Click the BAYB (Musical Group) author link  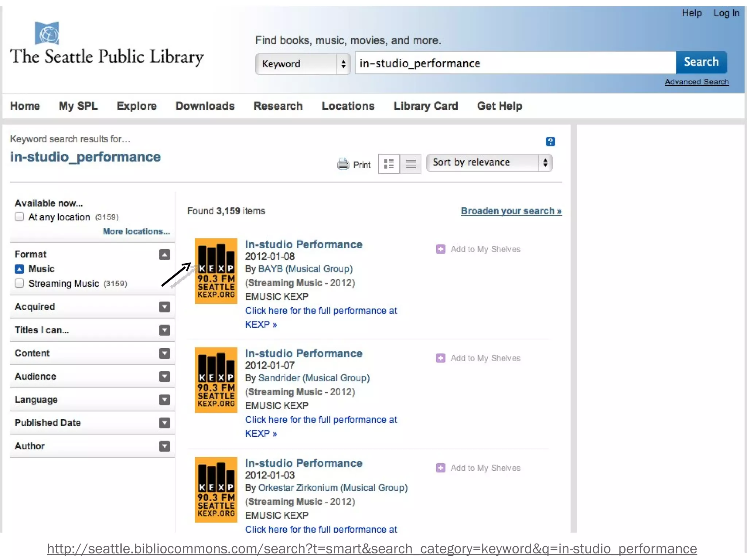pyautogui.click(x=305, y=269)
